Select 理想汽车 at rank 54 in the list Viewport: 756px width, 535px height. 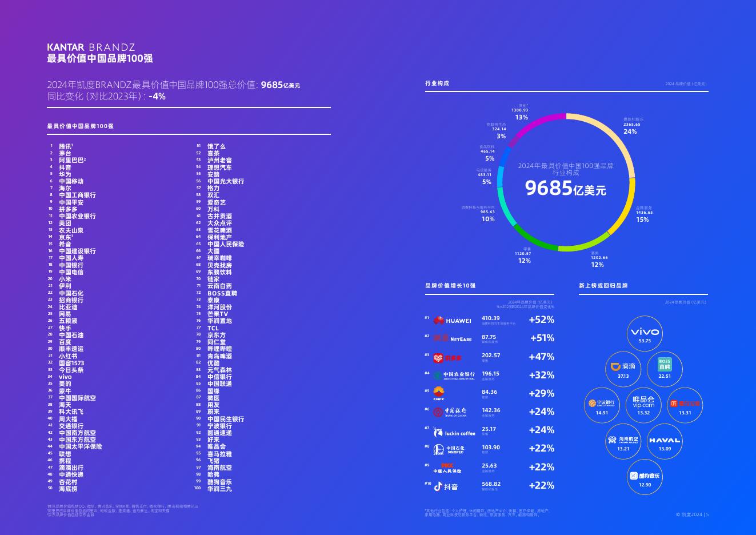(219, 167)
